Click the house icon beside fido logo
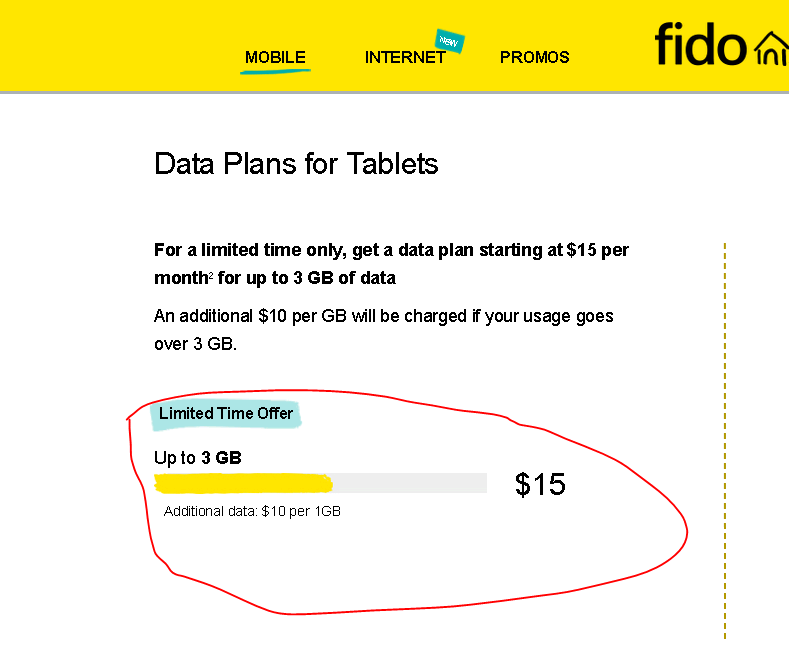The width and height of the screenshot is (789, 672). (771, 48)
